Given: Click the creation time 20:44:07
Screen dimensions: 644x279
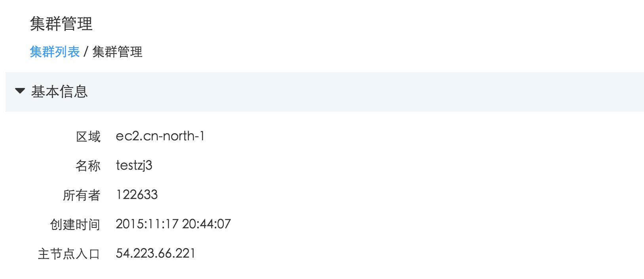Looking at the screenshot, I should coord(206,224).
